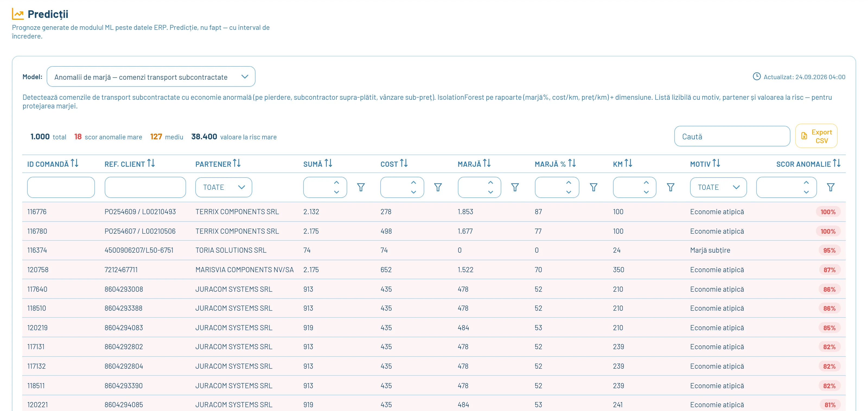Increment the KM filter value
Image resolution: width=868 pixels, height=411 pixels.
tap(646, 183)
